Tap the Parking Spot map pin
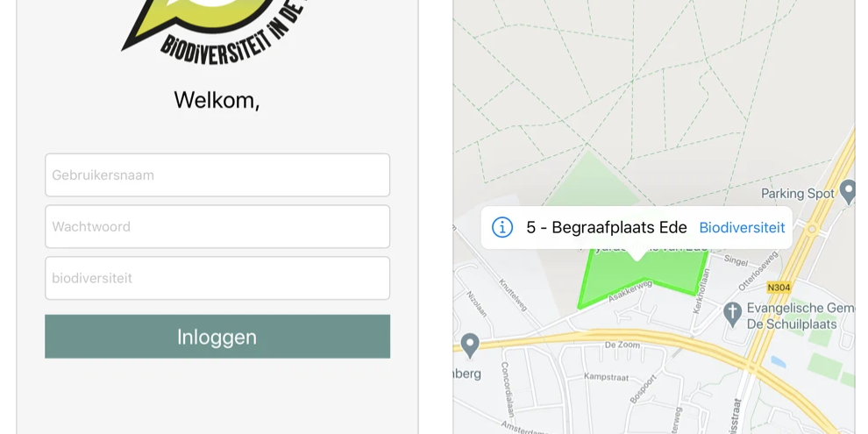The height and width of the screenshot is (434, 868). click(x=847, y=190)
